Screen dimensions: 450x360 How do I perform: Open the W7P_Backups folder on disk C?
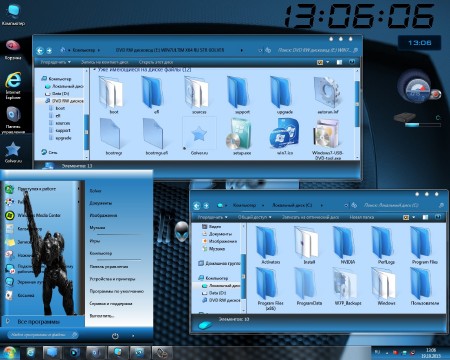[x=347, y=287]
